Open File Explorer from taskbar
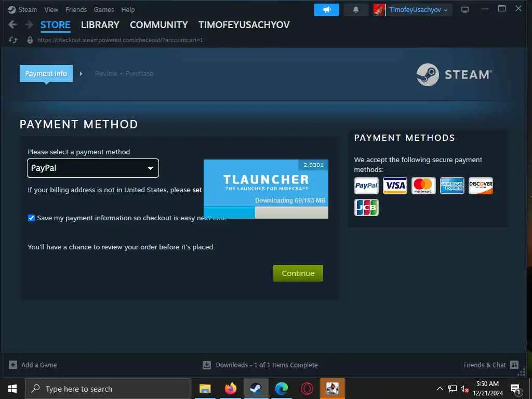Screen dimensions: 532x399 point(205,389)
